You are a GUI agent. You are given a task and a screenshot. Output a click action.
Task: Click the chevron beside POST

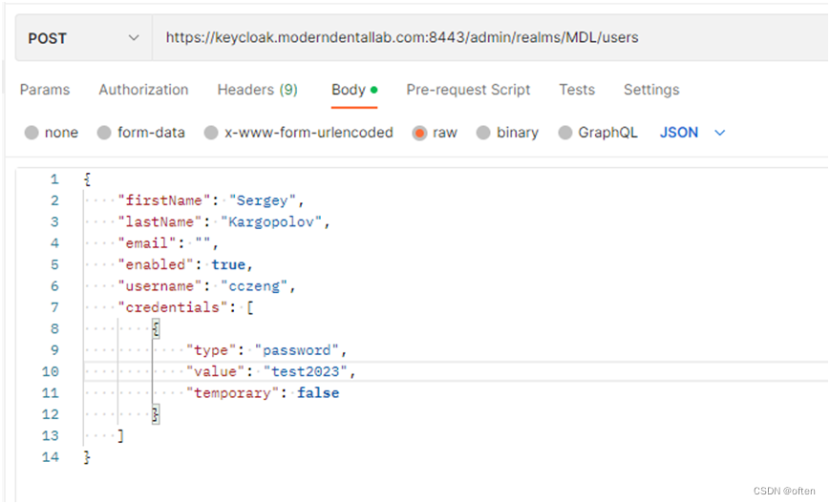click(134, 38)
